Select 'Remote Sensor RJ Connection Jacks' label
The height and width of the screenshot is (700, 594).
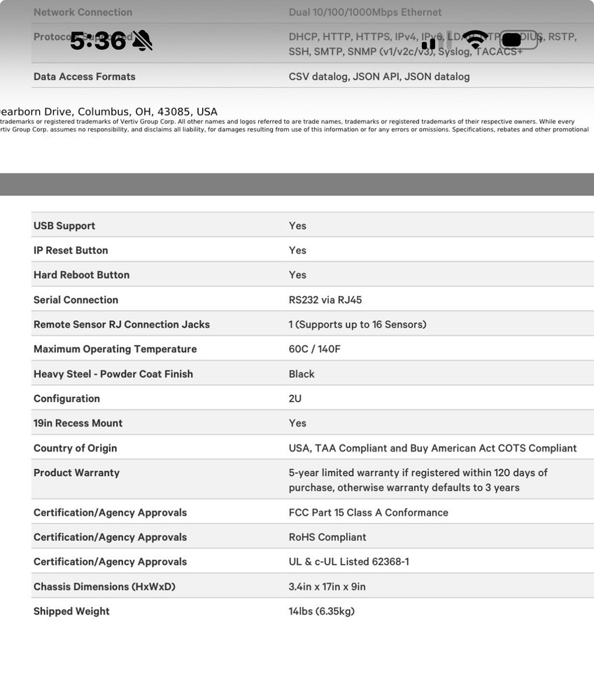[x=121, y=324]
